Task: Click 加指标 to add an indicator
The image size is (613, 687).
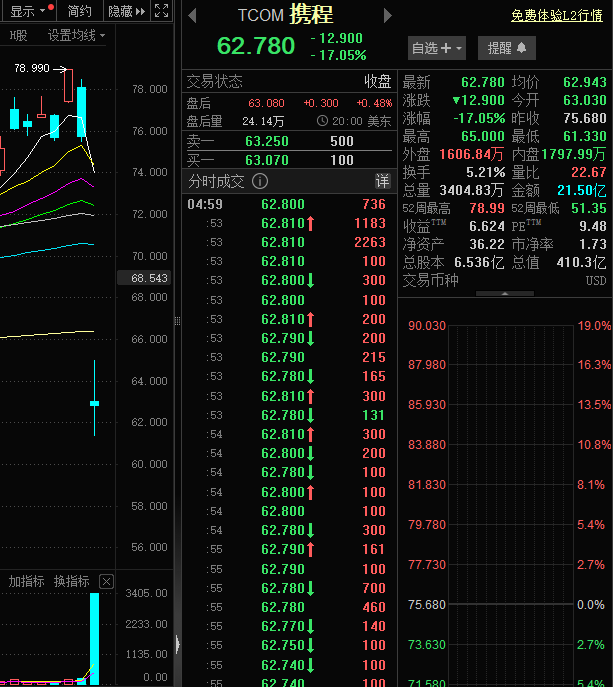Action: 25,581
